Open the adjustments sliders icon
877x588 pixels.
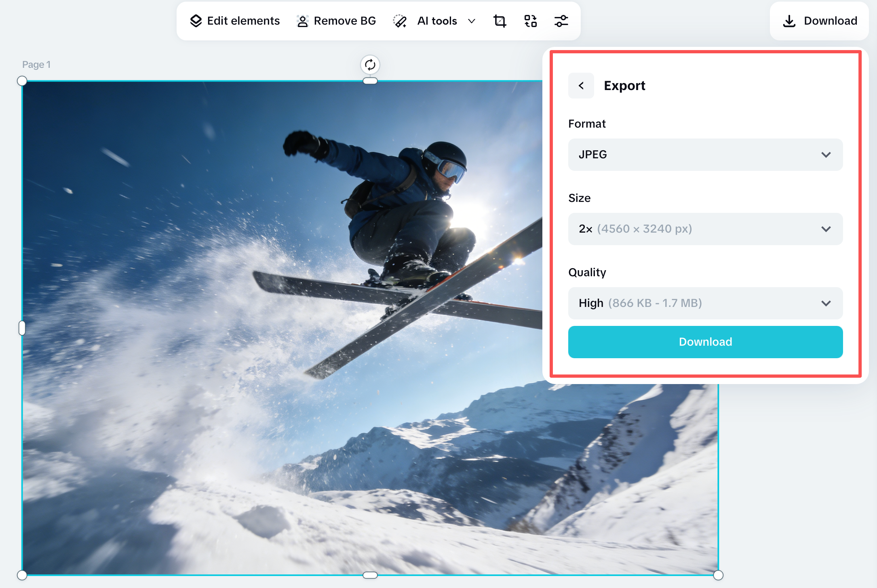[x=561, y=21]
